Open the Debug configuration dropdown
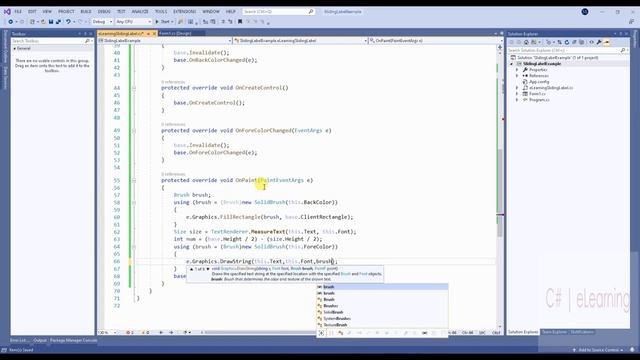Screen dimensions: 640x360 [102, 22]
